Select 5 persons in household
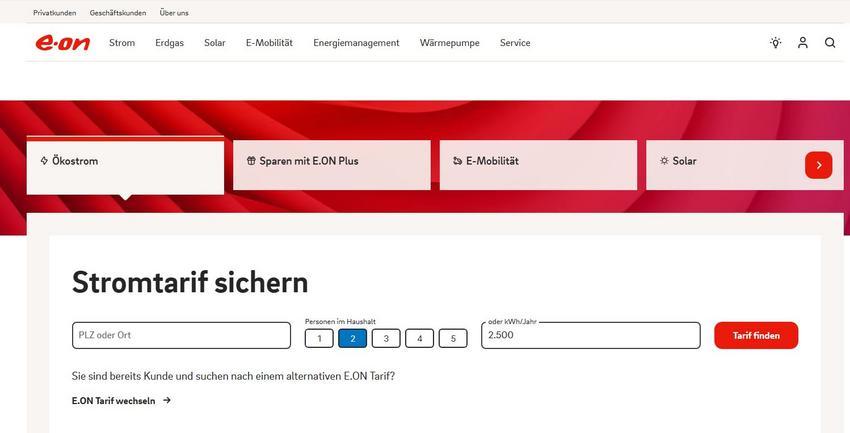The image size is (850, 433). (453, 339)
